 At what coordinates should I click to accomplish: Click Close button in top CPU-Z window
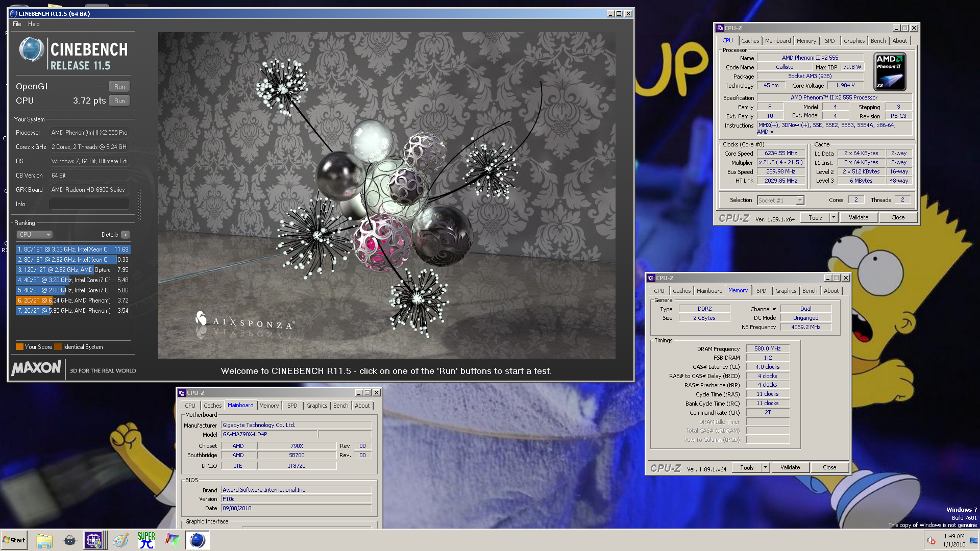pos(898,217)
